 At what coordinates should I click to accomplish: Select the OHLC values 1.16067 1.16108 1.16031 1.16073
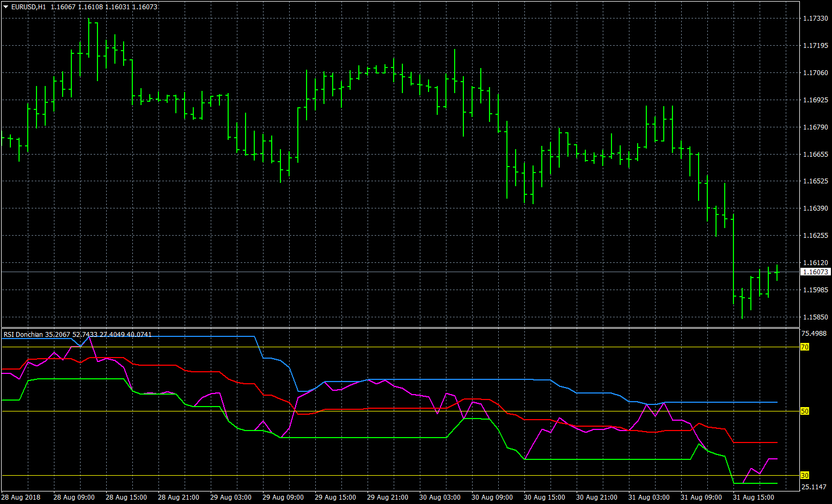[x=104, y=7]
